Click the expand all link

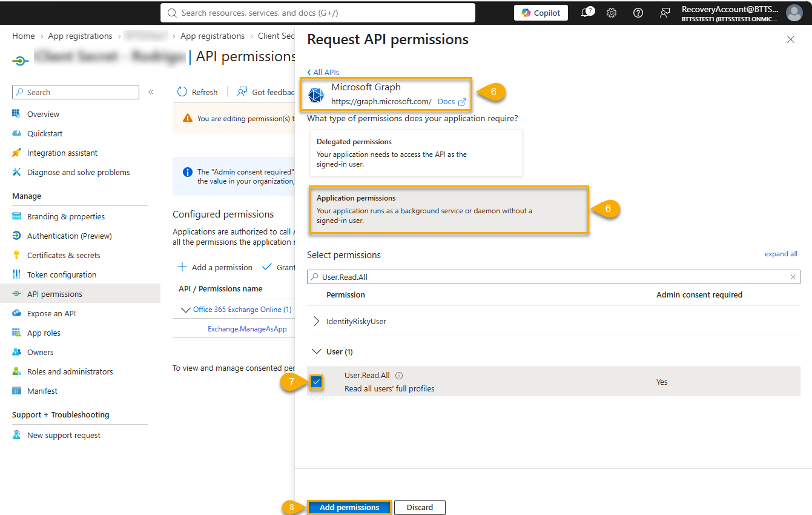click(781, 254)
